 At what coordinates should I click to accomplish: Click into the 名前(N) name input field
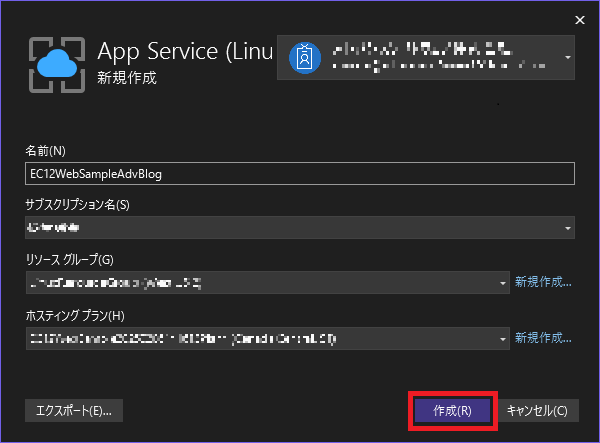click(300, 174)
